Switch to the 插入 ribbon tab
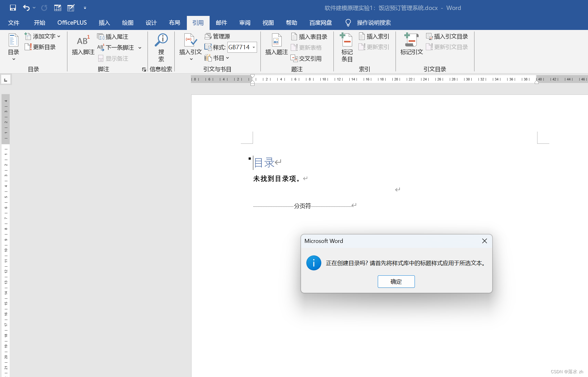This screenshot has width=588, height=377. pyautogui.click(x=104, y=23)
